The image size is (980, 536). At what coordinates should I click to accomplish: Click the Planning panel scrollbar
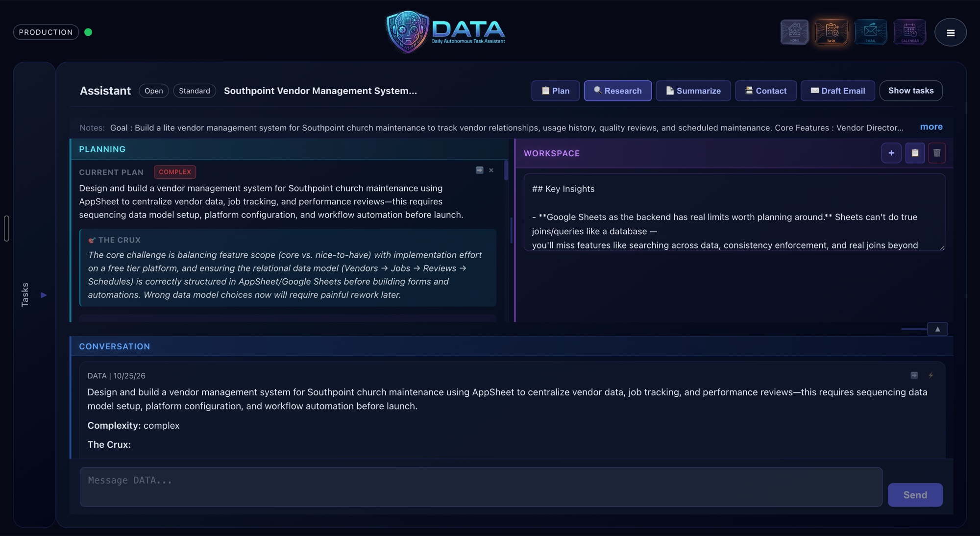(506, 171)
